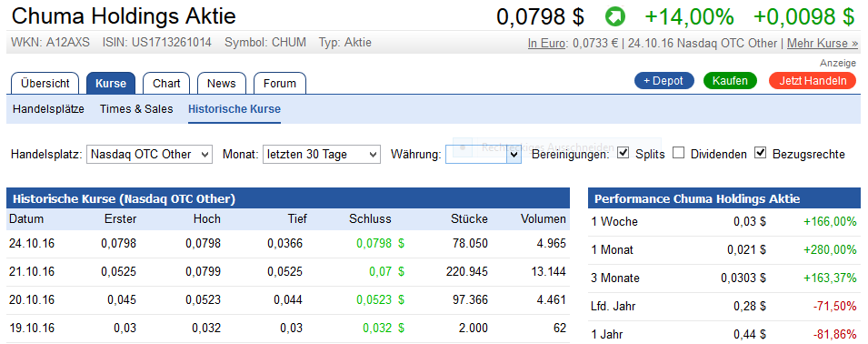This screenshot has width=868, height=344.
Task: Switch to the Übersicht tab
Action: pyautogui.click(x=45, y=83)
